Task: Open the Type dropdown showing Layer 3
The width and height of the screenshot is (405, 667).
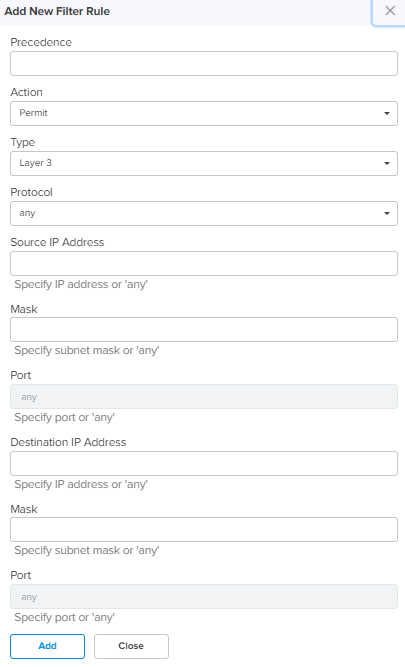Action: click(204, 163)
